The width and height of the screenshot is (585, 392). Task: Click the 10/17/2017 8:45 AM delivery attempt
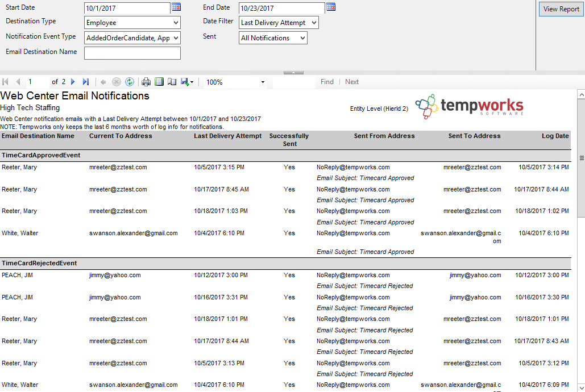(x=221, y=189)
